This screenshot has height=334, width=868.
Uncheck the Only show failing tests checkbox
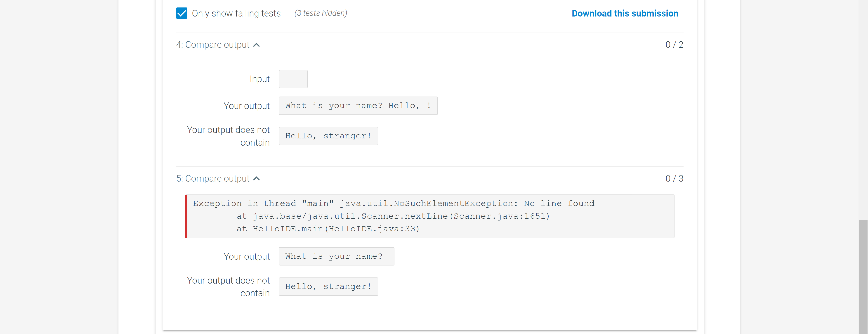[182, 14]
